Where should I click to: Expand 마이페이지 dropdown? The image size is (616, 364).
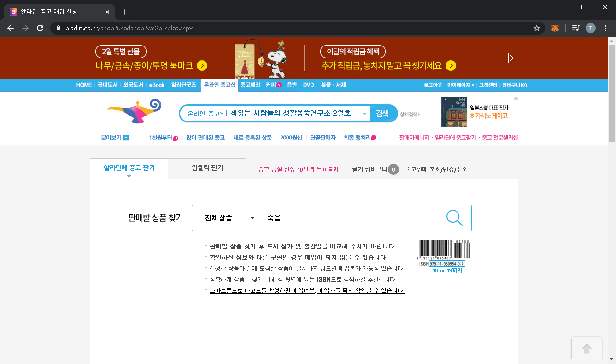point(461,85)
